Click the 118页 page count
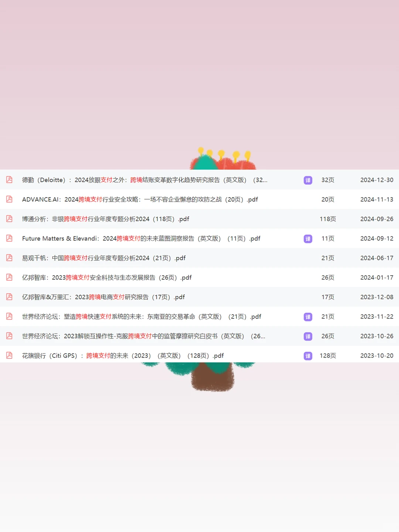Screen dimensions: 399x532 pos(328,219)
